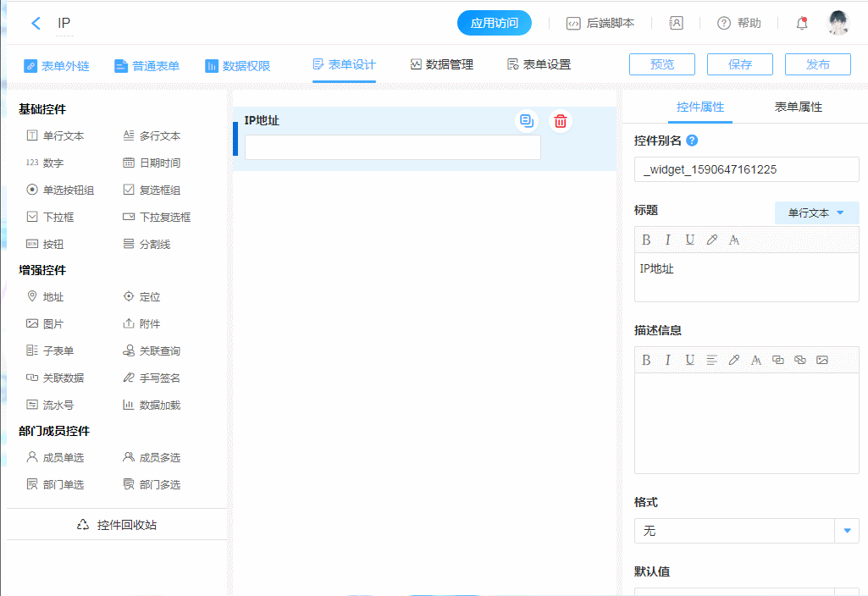Image resolution: width=868 pixels, height=596 pixels.
Task: Open the 单行文本 widget type dropdown
Action: [x=816, y=213]
